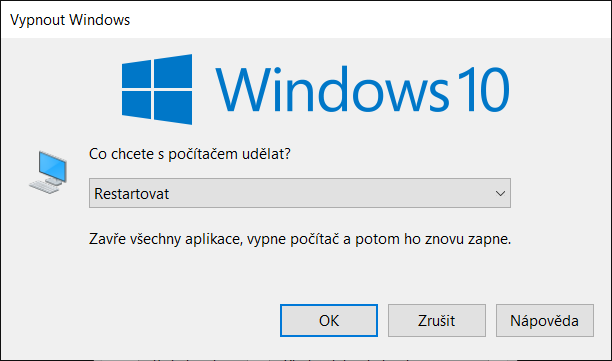Open the shutdown action dropdown chevron
The width and height of the screenshot is (612, 361).
click(500, 193)
